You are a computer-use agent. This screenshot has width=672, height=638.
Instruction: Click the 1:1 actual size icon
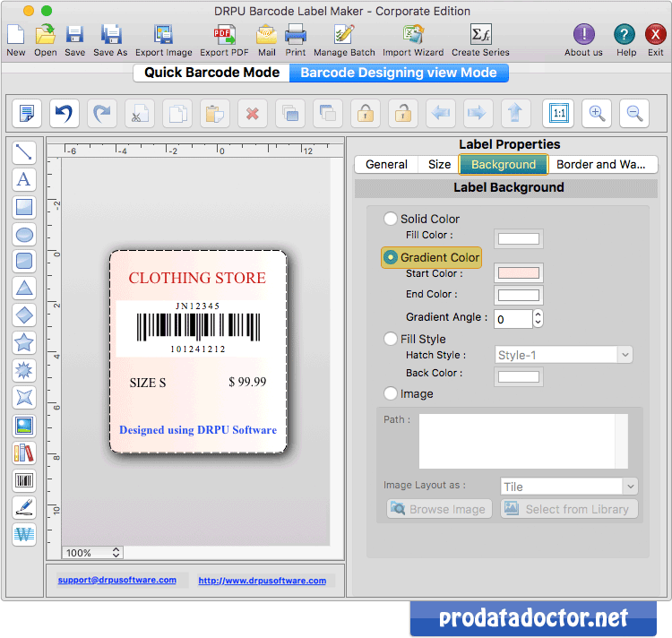tap(558, 114)
